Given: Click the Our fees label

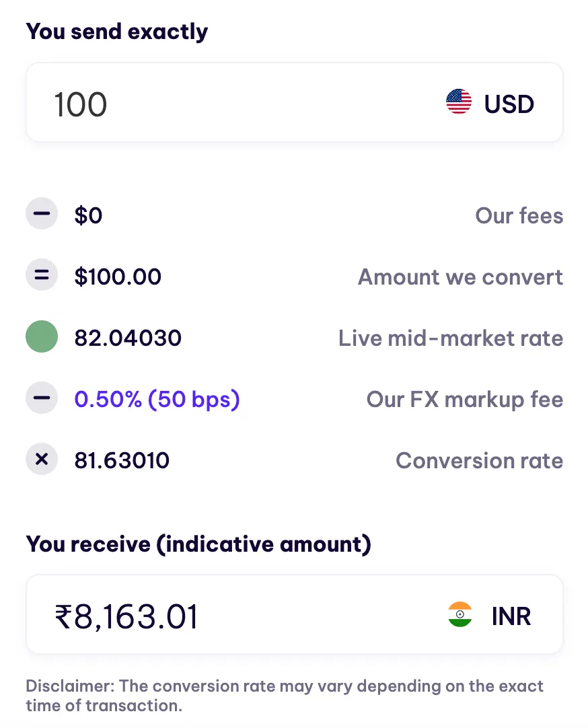Looking at the screenshot, I should click(x=519, y=215).
